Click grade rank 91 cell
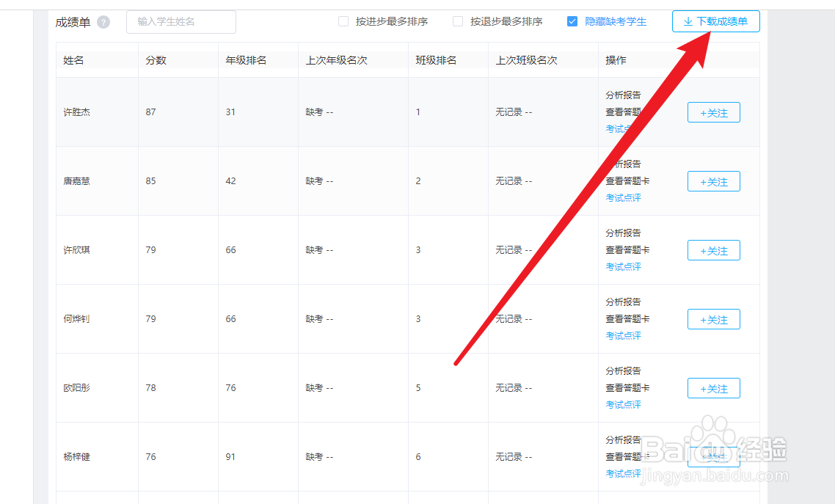Image resolution: width=835 pixels, height=504 pixels. click(x=230, y=456)
